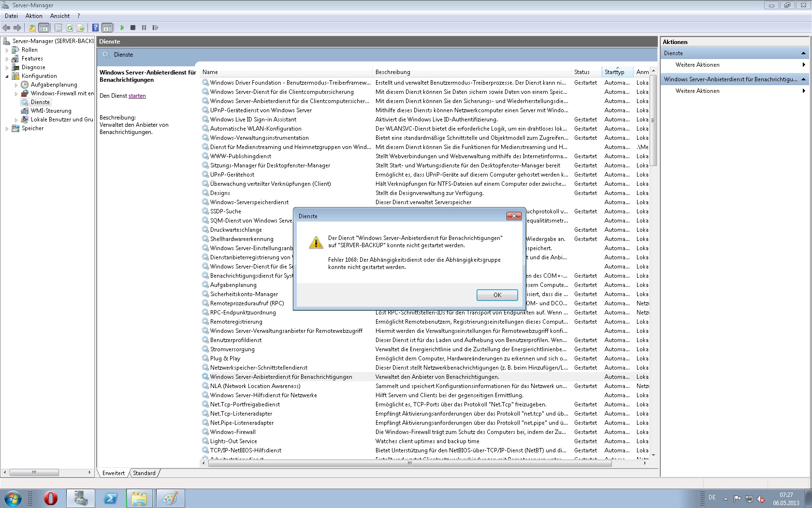Click the Up one level folder icon
This screenshot has width=812, height=508.
point(32,28)
